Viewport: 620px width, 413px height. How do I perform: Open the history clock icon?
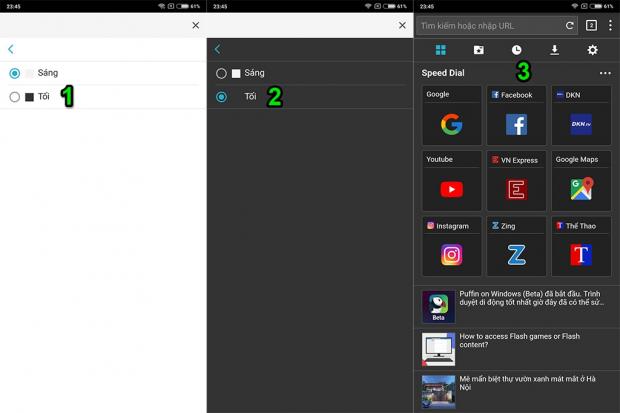[517, 50]
